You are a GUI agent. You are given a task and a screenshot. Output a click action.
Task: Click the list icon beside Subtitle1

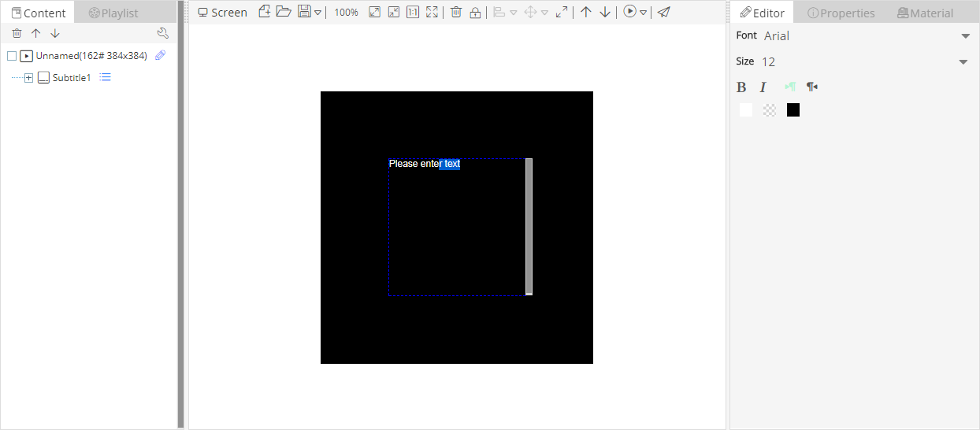tap(106, 77)
